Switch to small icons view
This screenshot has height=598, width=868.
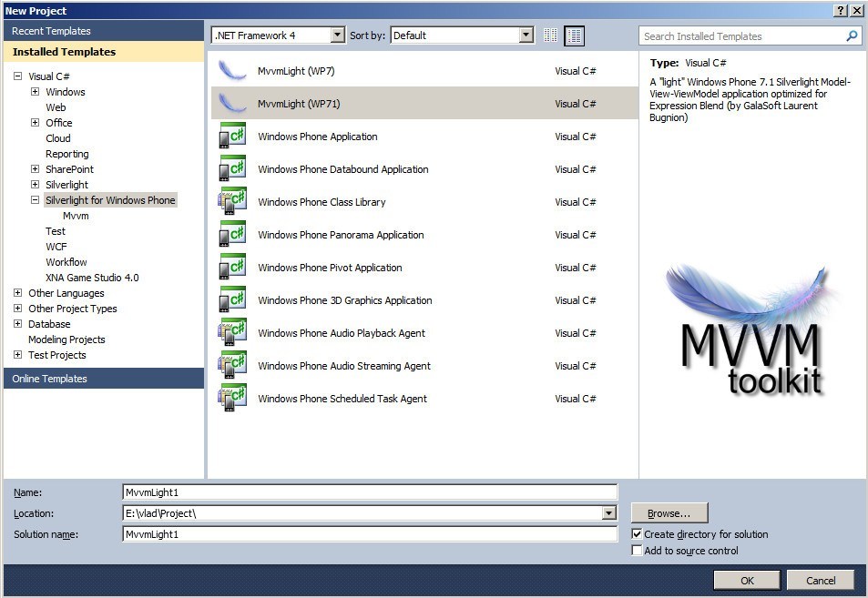click(550, 35)
